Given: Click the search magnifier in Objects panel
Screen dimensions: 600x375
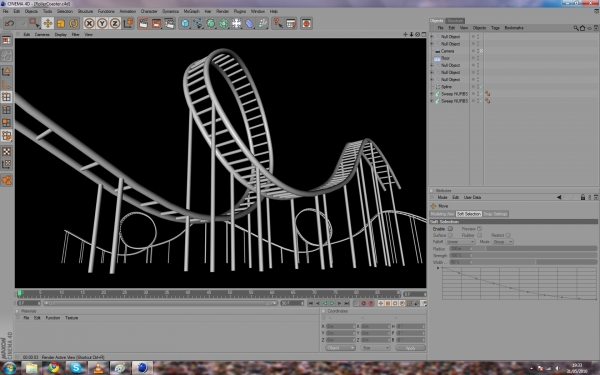Looking at the screenshot, I should tap(576, 28).
